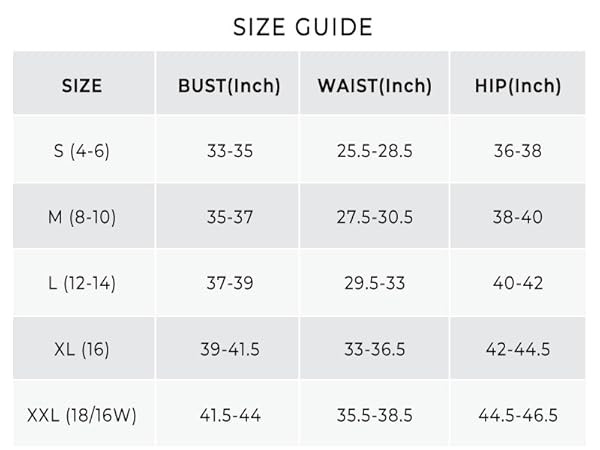Click bust value 33-35 for size S
Image resolution: width=600 pixels, height=450 pixels.
click(227, 151)
